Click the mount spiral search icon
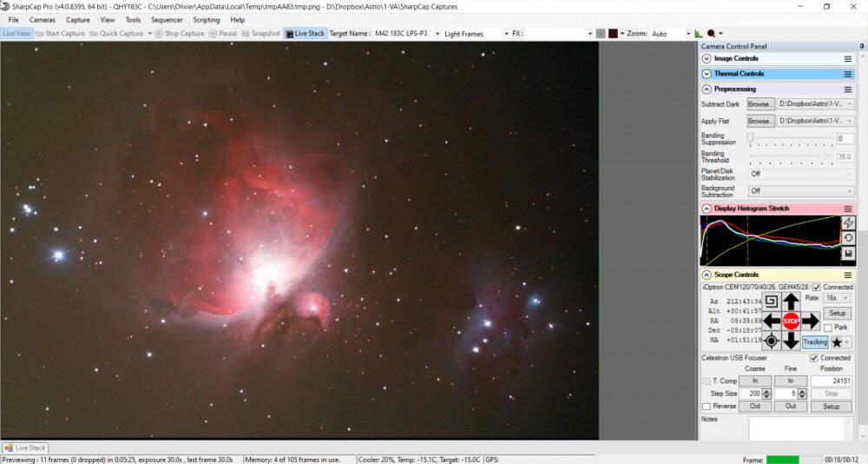 tap(771, 302)
